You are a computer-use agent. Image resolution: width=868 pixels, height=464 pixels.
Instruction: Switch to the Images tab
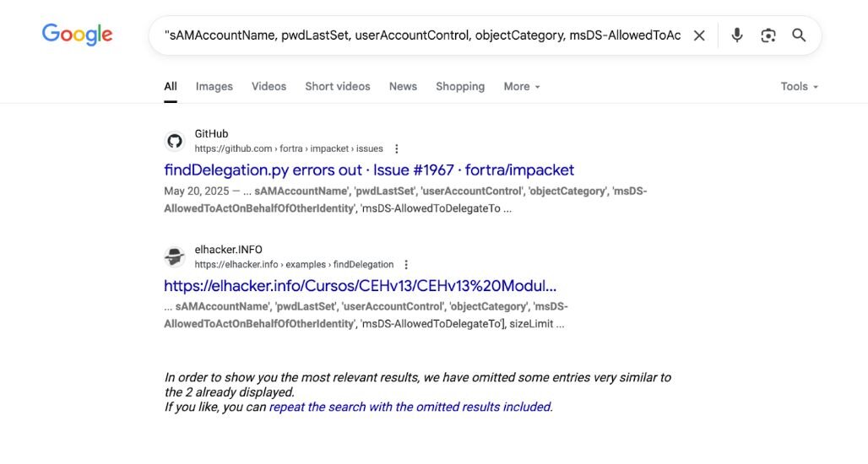coord(214,86)
